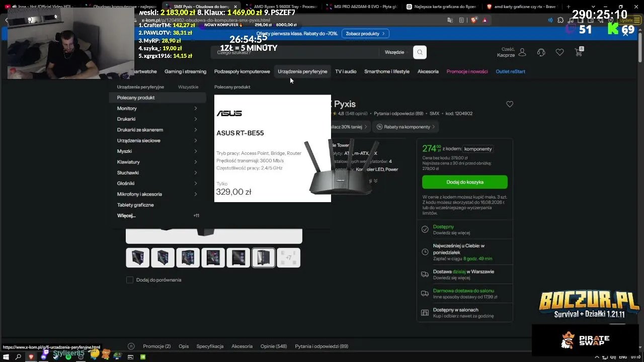Open Pytania i odpowiedzi (89) in the bottom bar
This screenshot has width=644, height=362.
pos(321,346)
